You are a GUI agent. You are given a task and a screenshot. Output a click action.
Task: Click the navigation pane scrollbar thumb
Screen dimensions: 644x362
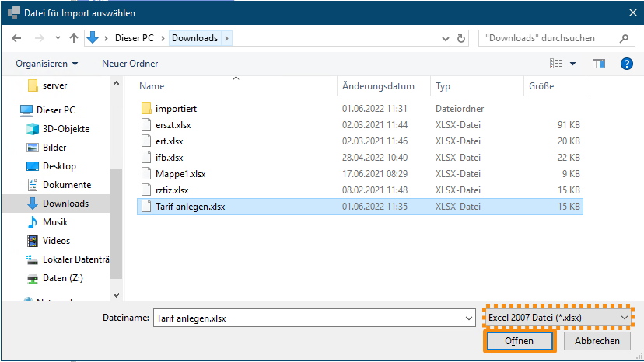click(x=116, y=224)
